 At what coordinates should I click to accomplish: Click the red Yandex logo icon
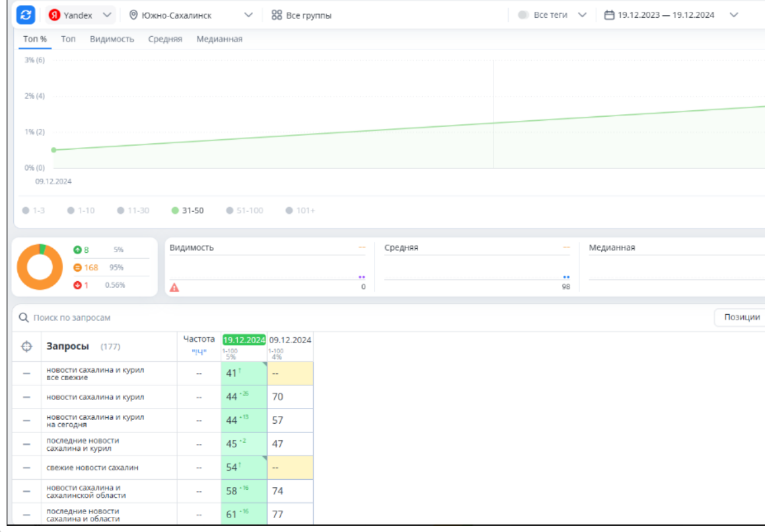pos(55,15)
